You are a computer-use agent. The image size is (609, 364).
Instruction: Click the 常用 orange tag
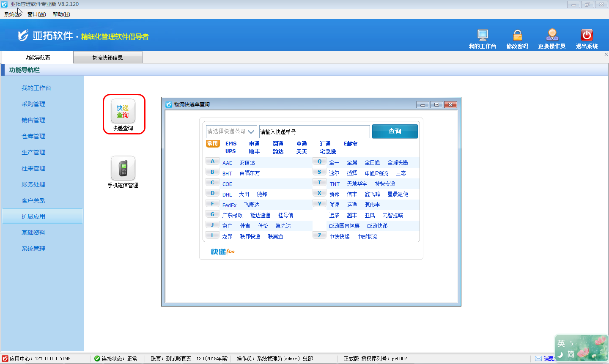click(213, 144)
